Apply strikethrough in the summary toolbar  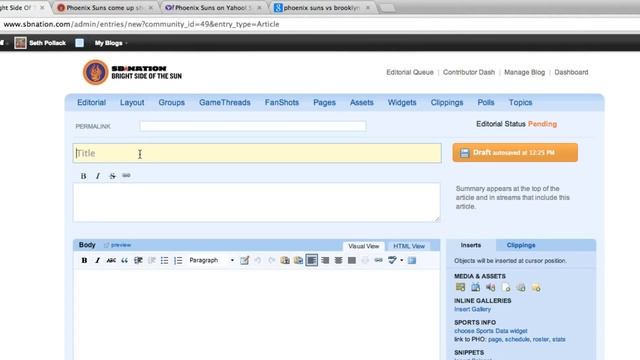click(112, 176)
